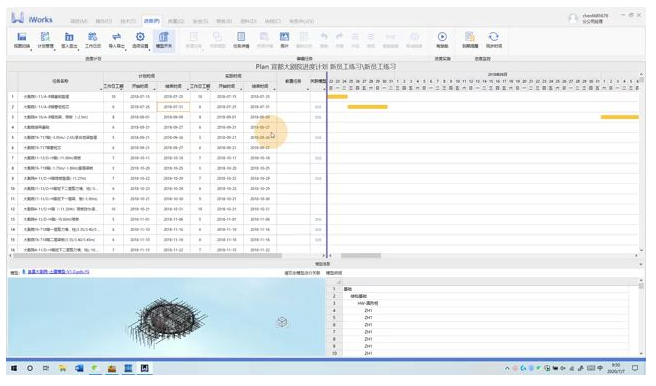Open File Explorer from the taskbar
656x386 pixels.
tap(62, 368)
